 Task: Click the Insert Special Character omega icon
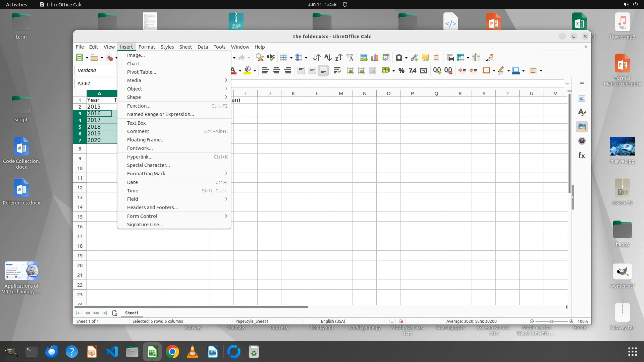pyautogui.click(x=398, y=58)
